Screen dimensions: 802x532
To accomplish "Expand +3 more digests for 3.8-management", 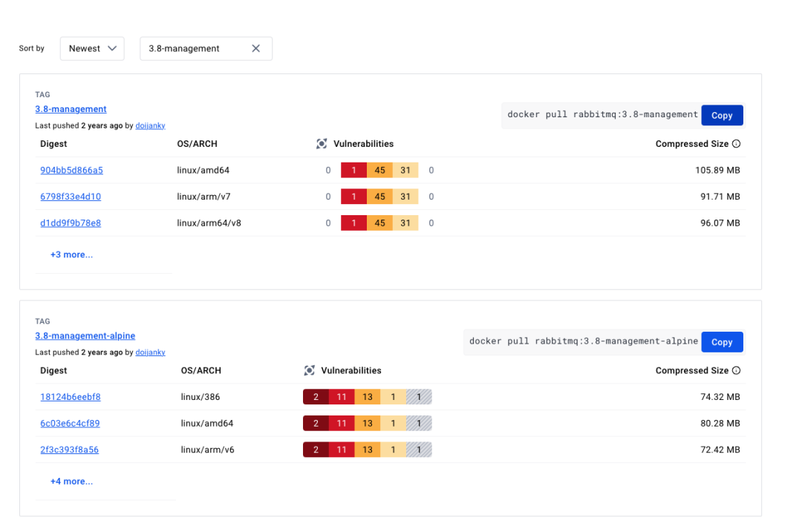I will tap(71, 254).
